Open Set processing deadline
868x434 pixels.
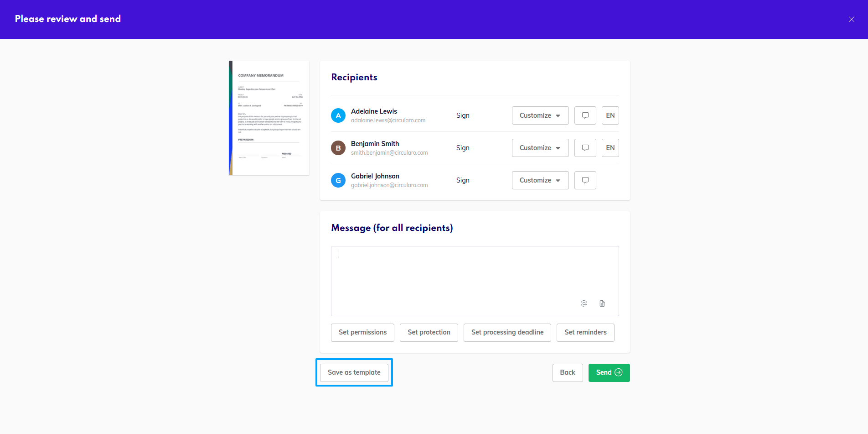tap(507, 332)
